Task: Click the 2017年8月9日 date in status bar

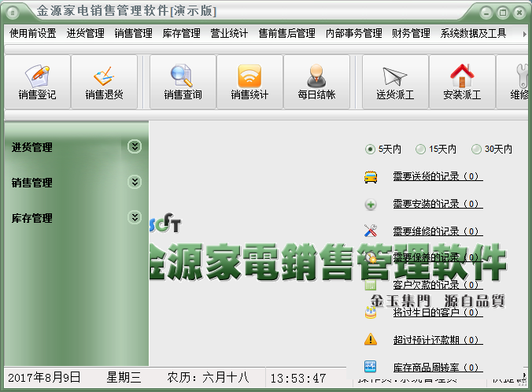Action: click(44, 377)
